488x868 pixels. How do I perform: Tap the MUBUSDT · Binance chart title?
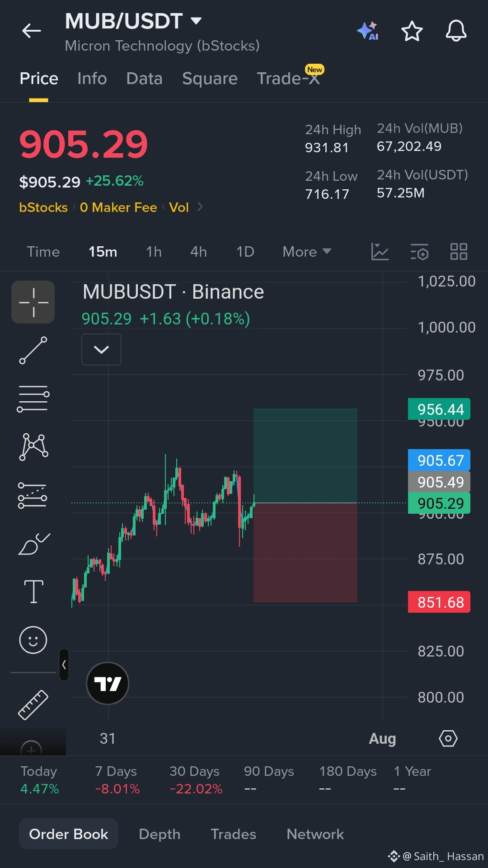pos(174,292)
